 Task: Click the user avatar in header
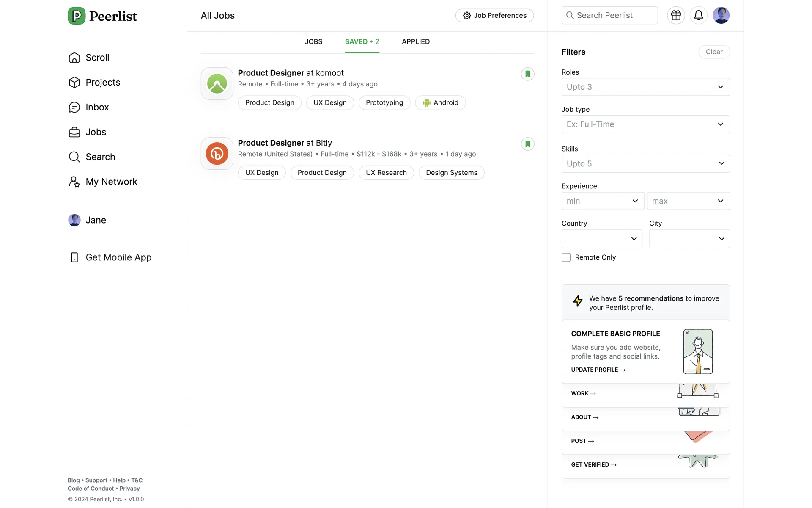coord(721,16)
